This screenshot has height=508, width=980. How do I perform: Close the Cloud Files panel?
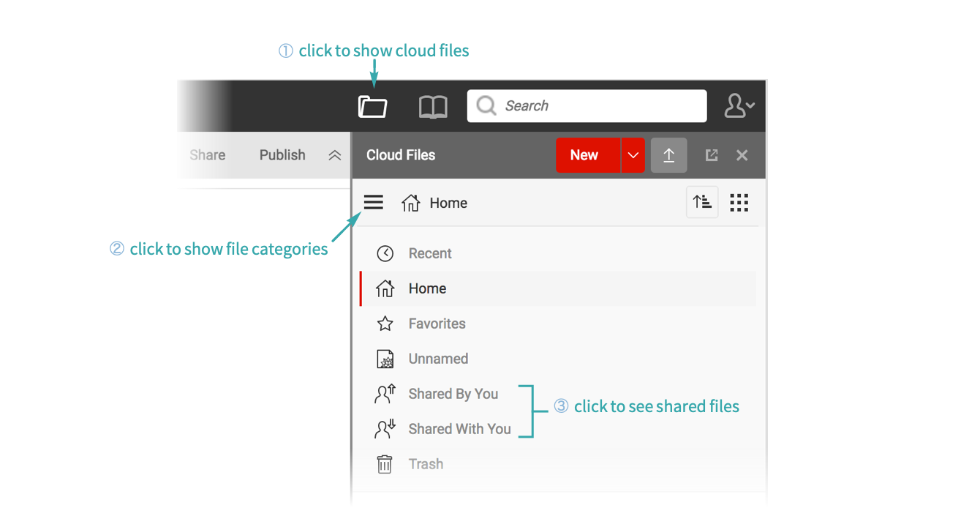(x=742, y=155)
